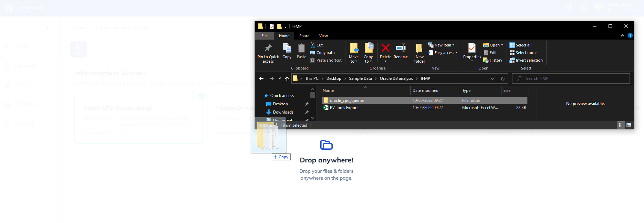Viewport: 644px width, 223px height.
Task: Click Paste shortcut in ribbon
Action: pyautogui.click(x=326, y=60)
